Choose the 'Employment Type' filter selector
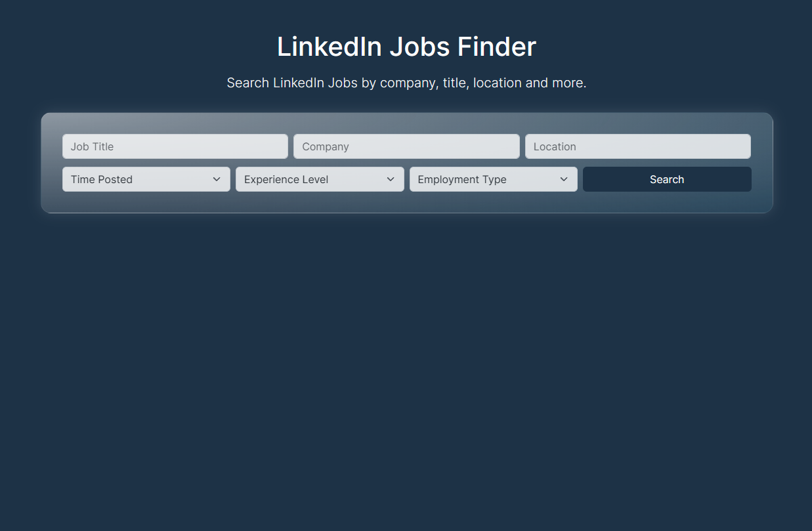The image size is (812, 531). 494,179
